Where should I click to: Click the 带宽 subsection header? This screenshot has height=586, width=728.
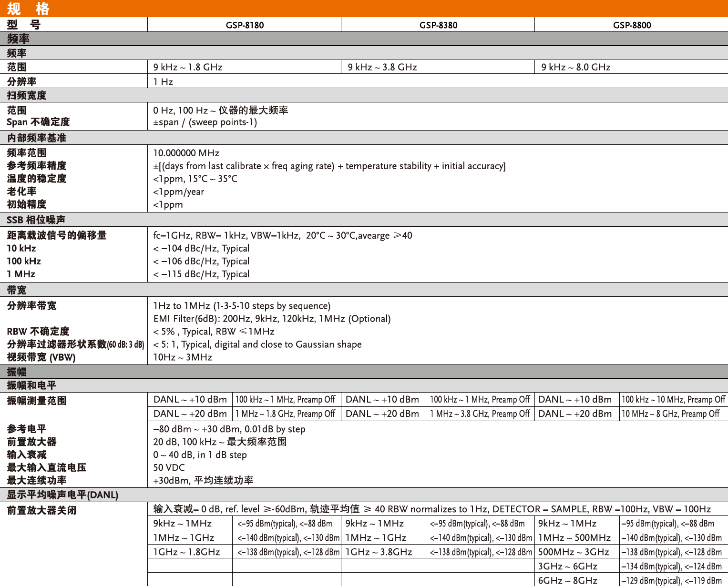tap(364, 290)
